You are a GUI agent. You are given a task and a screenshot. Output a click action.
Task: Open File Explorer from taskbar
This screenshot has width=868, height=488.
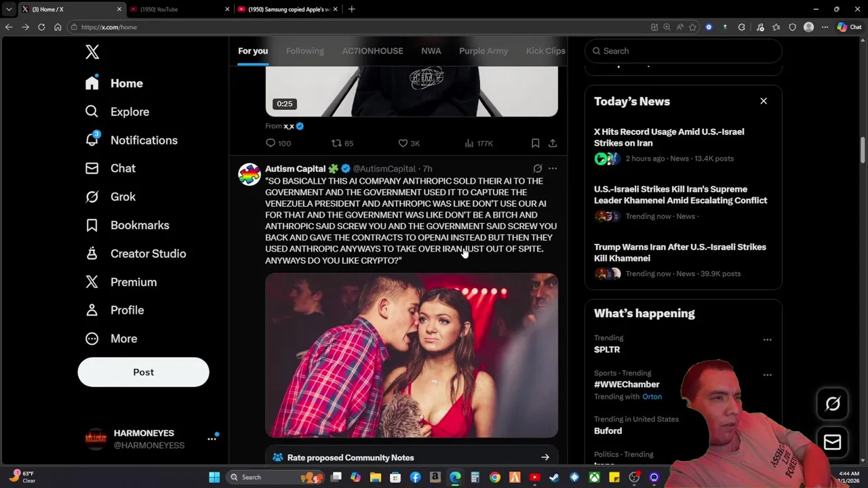click(376, 477)
